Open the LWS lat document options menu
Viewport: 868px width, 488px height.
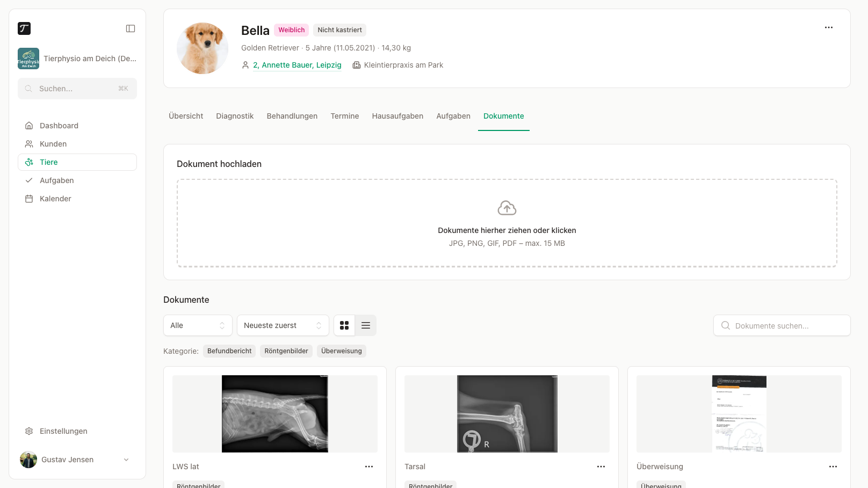tap(369, 467)
